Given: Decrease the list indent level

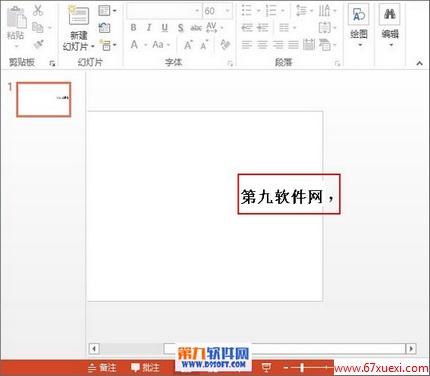Looking at the screenshot, I should tap(247, 28).
